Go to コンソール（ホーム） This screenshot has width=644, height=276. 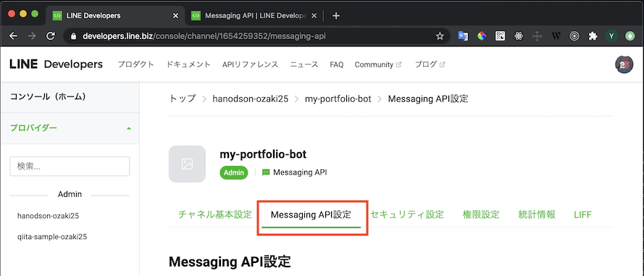point(70,96)
